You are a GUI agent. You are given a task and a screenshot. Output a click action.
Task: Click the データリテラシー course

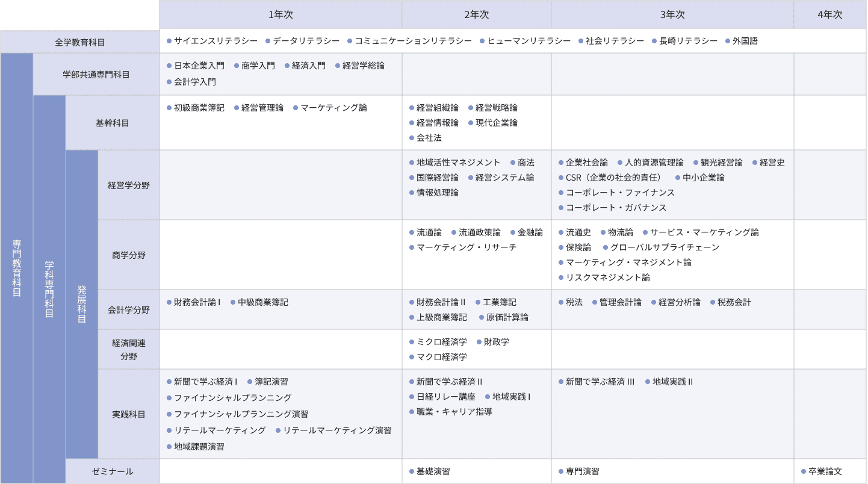point(302,41)
